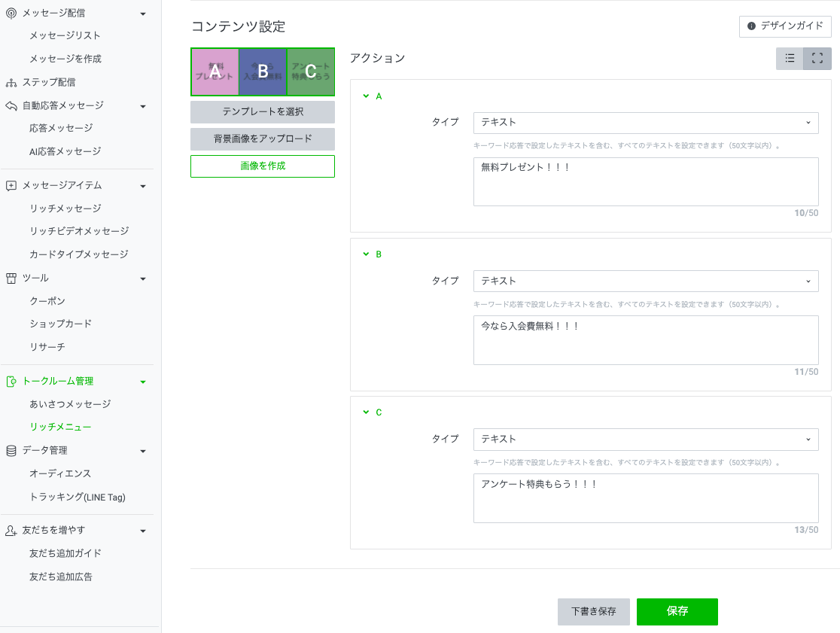Click the デザインガイド button

pos(785,26)
